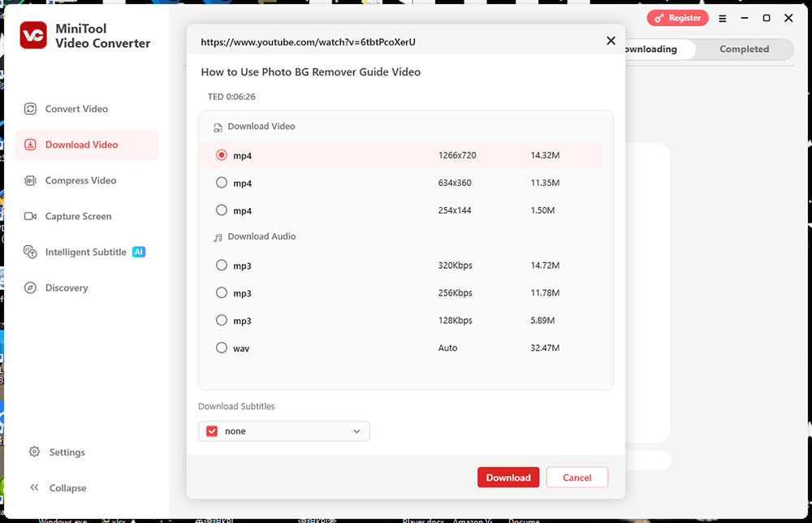This screenshot has width=812, height=523.
Task: Click the '14.72M' file size value
Action: click(545, 265)
